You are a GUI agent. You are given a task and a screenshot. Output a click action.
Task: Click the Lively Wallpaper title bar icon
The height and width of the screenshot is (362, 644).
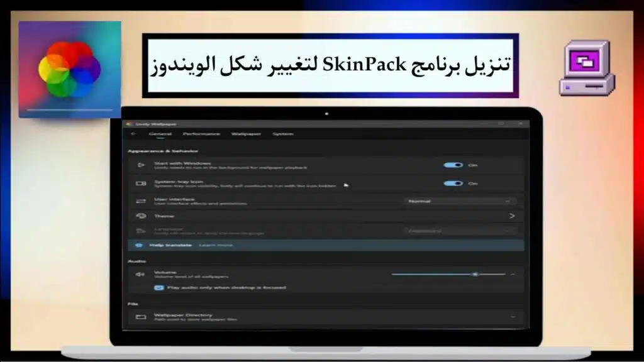coord(129,124)
